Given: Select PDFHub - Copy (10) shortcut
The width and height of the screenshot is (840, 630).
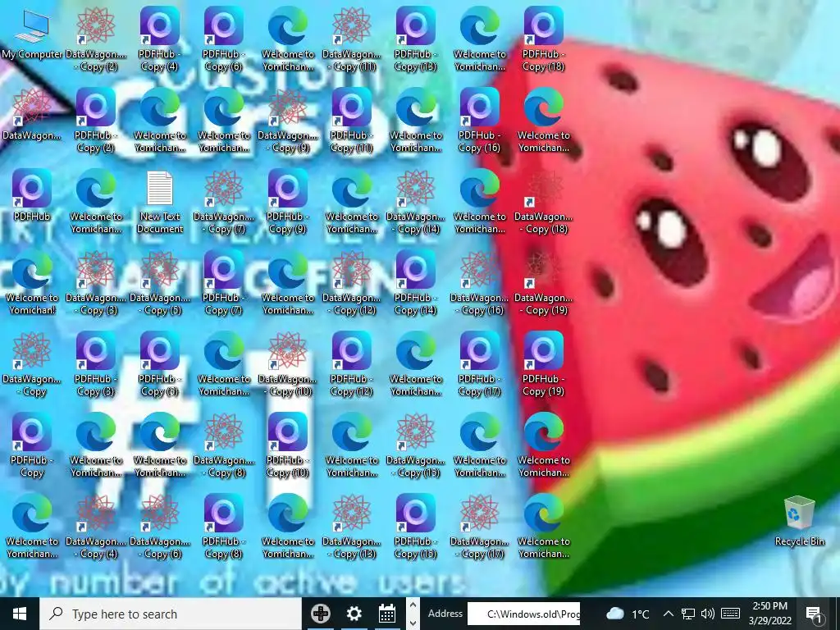Looking at the screenshot, I should click(x=288, y=446).
